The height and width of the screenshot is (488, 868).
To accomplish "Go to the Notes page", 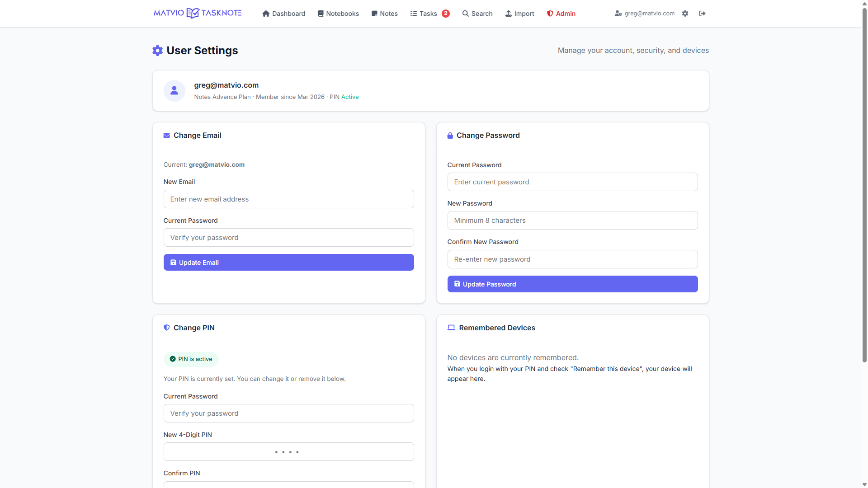I will 384,14.
